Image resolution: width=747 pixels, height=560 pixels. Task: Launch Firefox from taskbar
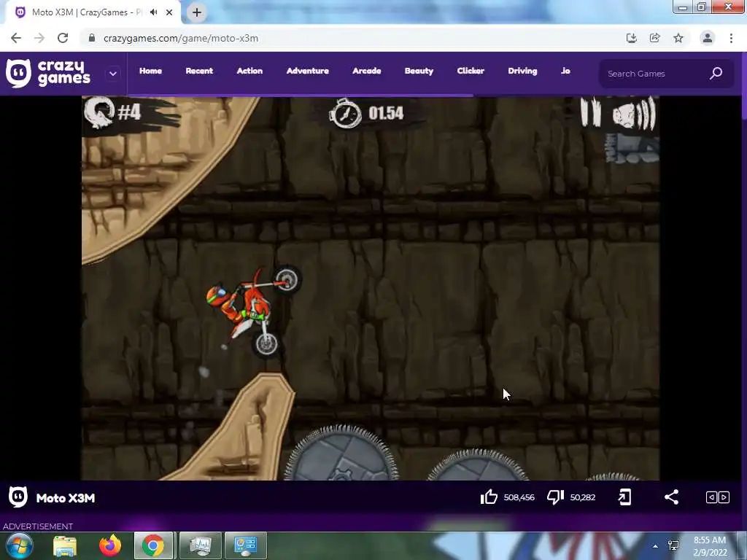110,545
